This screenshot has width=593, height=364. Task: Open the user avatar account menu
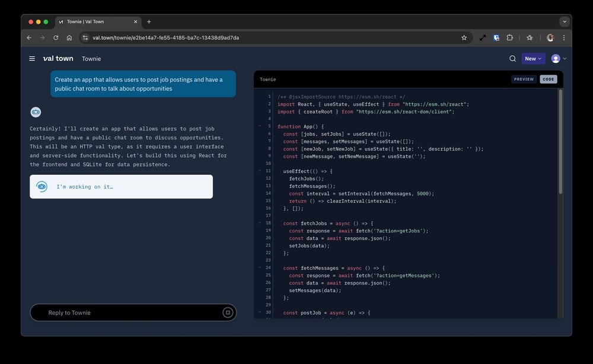coord(559,59)
